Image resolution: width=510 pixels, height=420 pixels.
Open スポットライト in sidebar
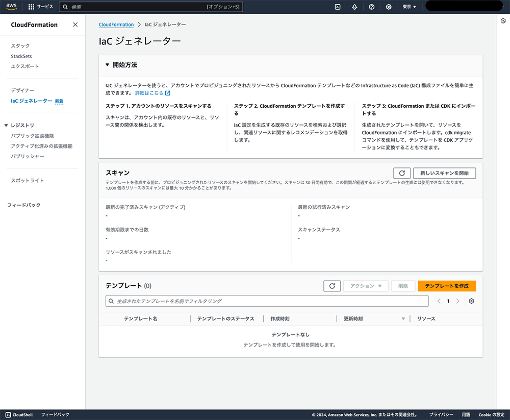28,180
